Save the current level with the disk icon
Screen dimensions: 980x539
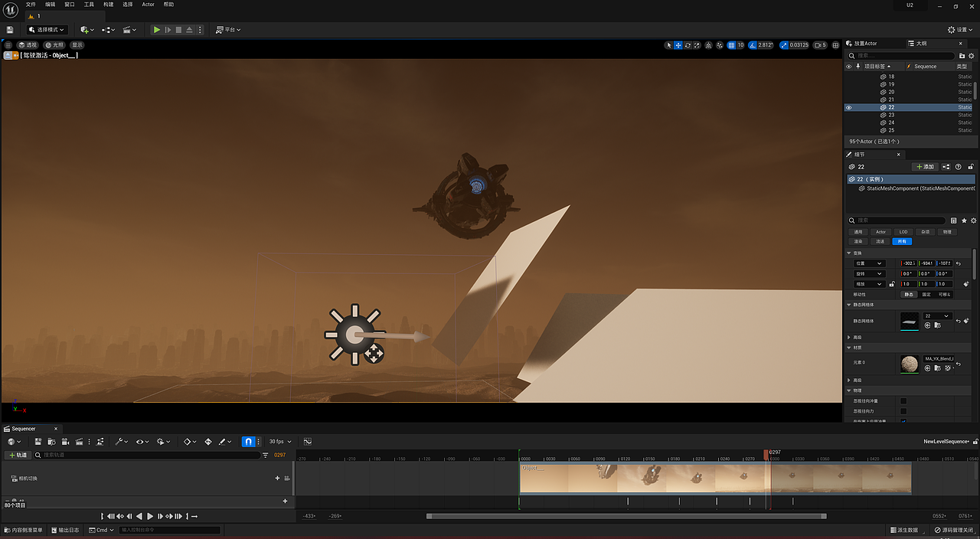pos(10,30)
